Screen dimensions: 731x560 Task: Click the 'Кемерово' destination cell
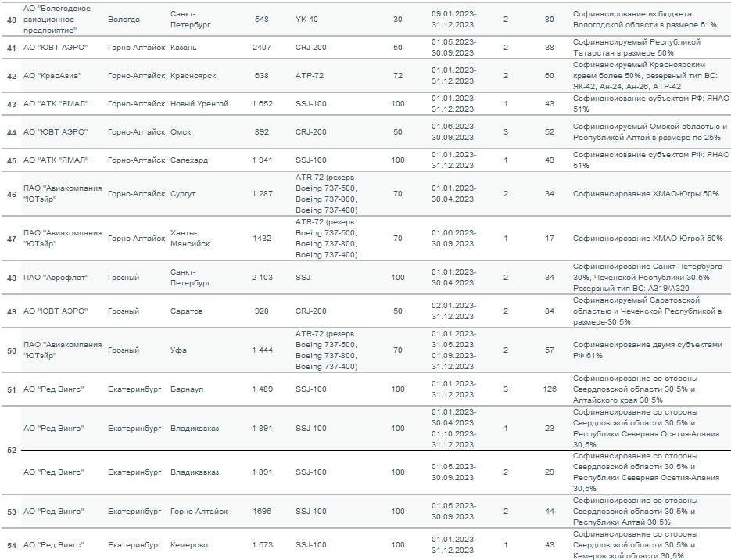click(189, 545)
